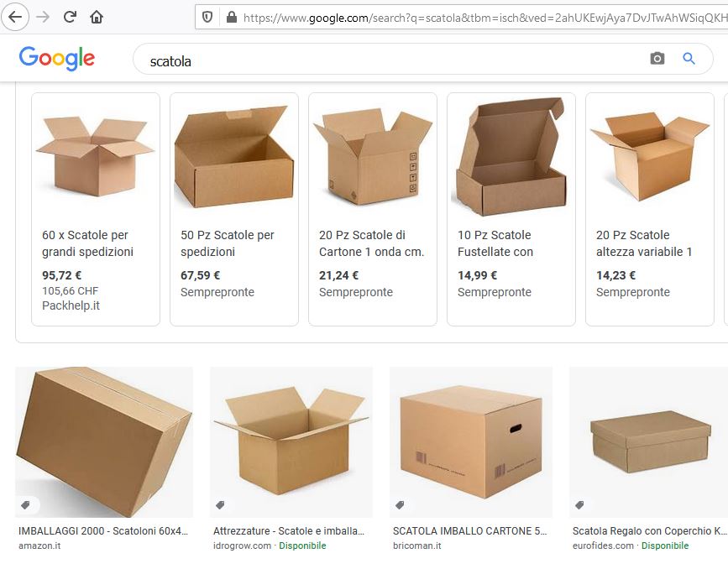This screenshot has height=569, width=728.
Task: Click the browser back arrow button
Action: coord(15,17)
